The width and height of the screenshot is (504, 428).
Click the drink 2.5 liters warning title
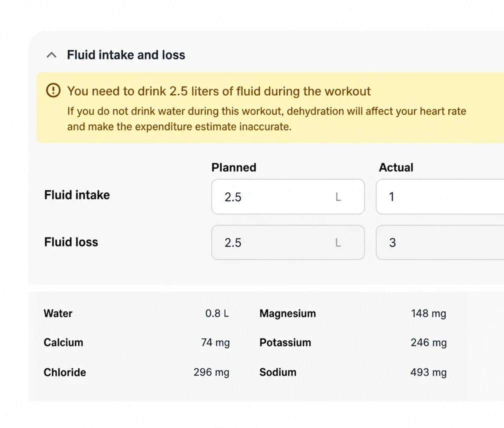(x=219, y=91)
